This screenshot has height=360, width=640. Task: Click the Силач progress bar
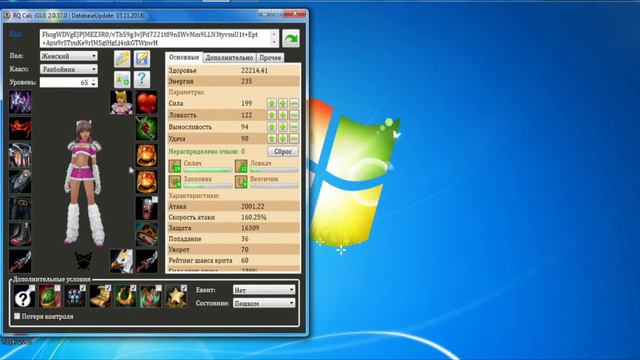tap(208, 170)
